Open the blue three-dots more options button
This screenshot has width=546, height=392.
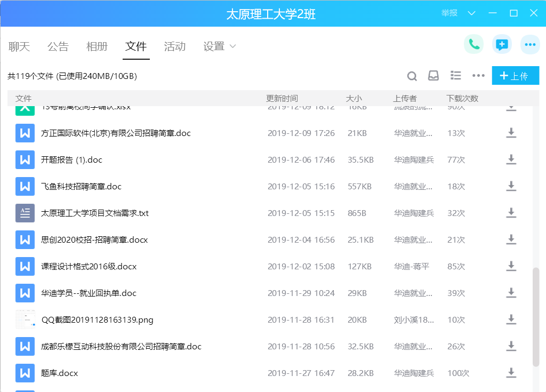(529, 45)
